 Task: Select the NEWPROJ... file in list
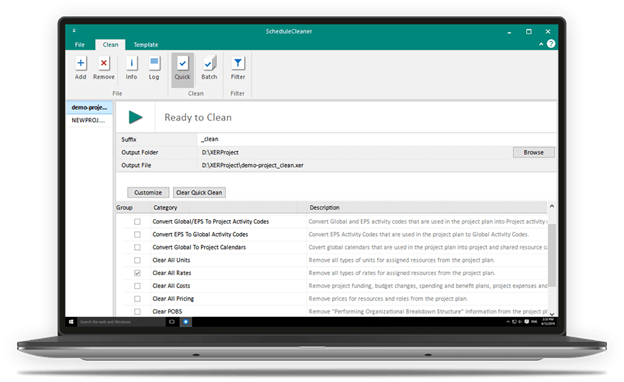coord(89,120)
